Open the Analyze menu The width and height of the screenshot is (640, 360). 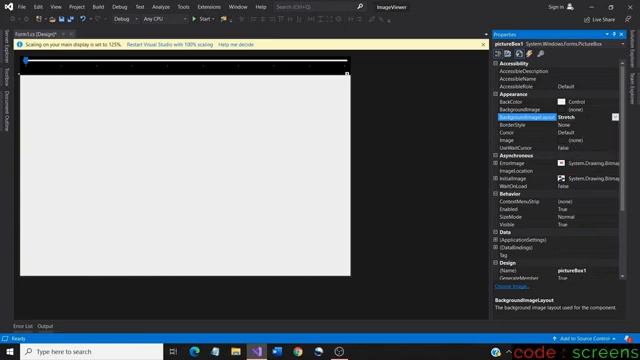(x=161, y=7)
